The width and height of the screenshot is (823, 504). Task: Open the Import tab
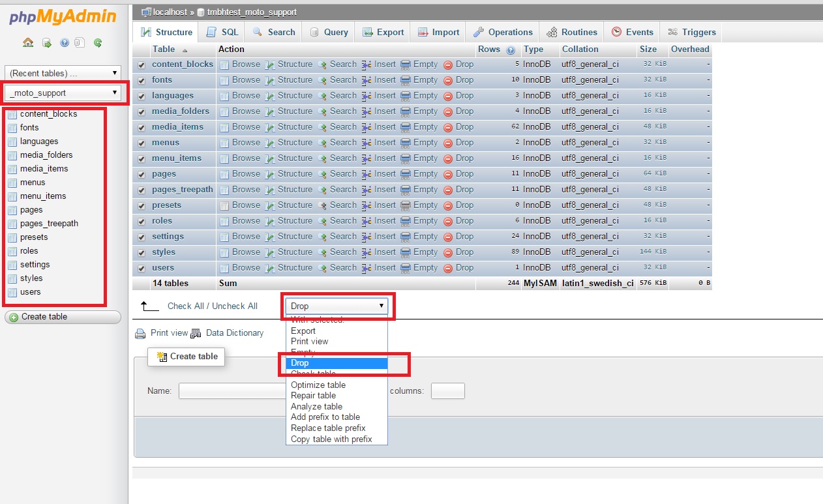tap(438, 32)
